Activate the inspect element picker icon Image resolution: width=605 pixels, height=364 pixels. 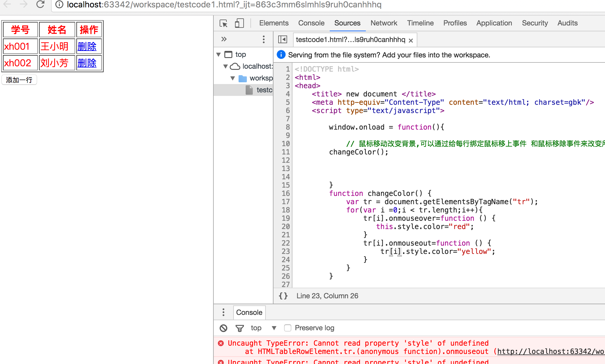point(224,23)
